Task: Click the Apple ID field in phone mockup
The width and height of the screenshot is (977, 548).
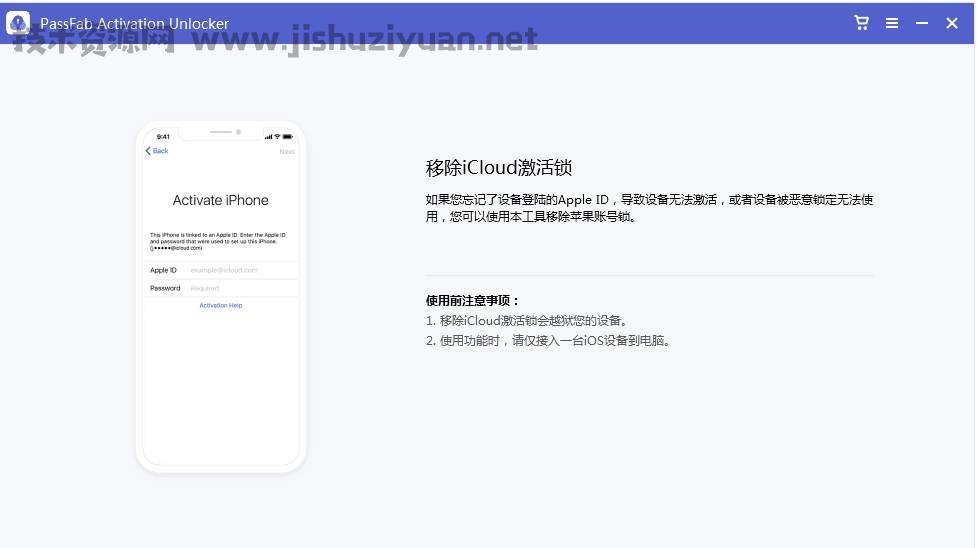Action: 221,270
